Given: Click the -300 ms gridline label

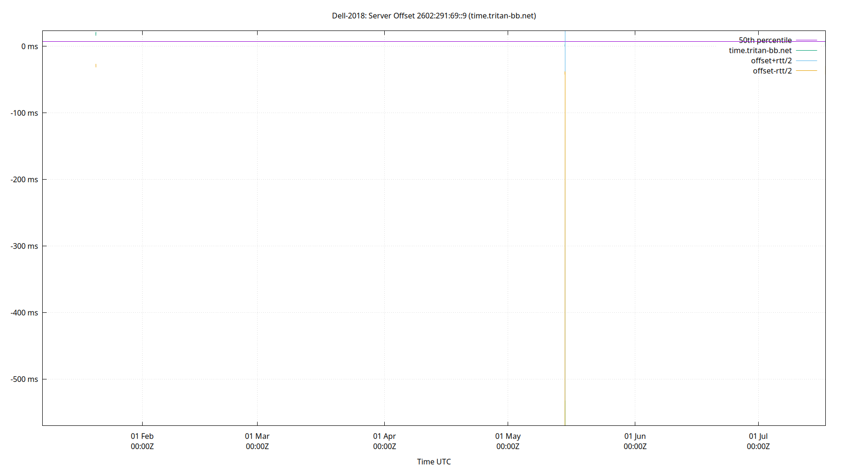Looking at the screenshot, I should click(x=24, y=246).
